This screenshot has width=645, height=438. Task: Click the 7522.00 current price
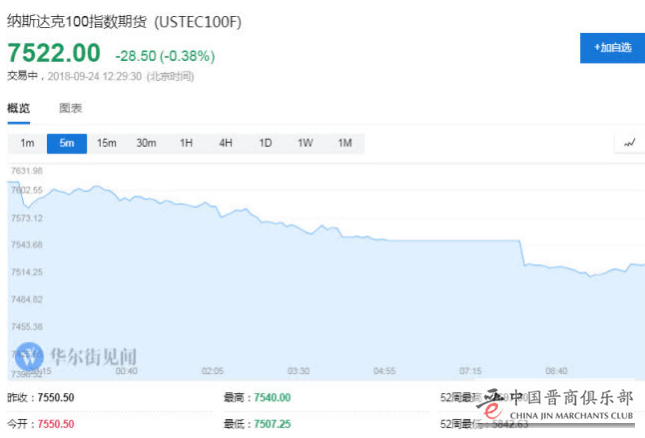tap(54, 52)
